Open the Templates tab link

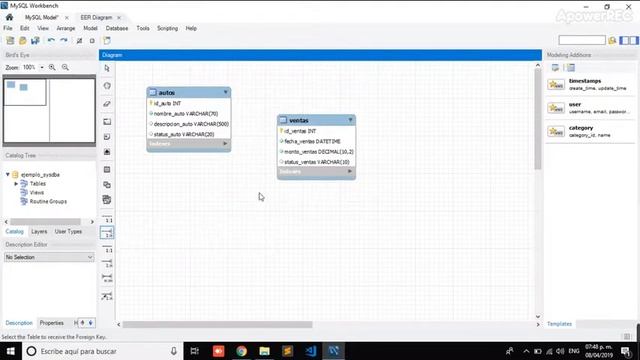[x=559, y=324]
